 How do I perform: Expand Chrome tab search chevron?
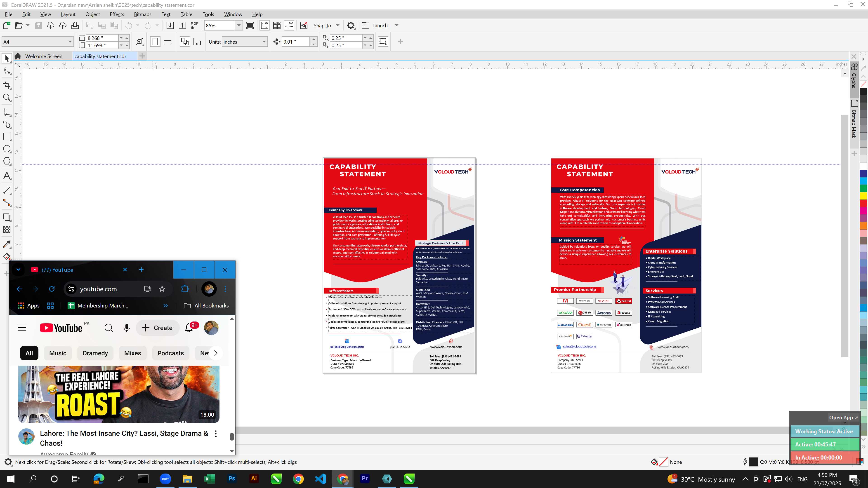coord(19,270)
